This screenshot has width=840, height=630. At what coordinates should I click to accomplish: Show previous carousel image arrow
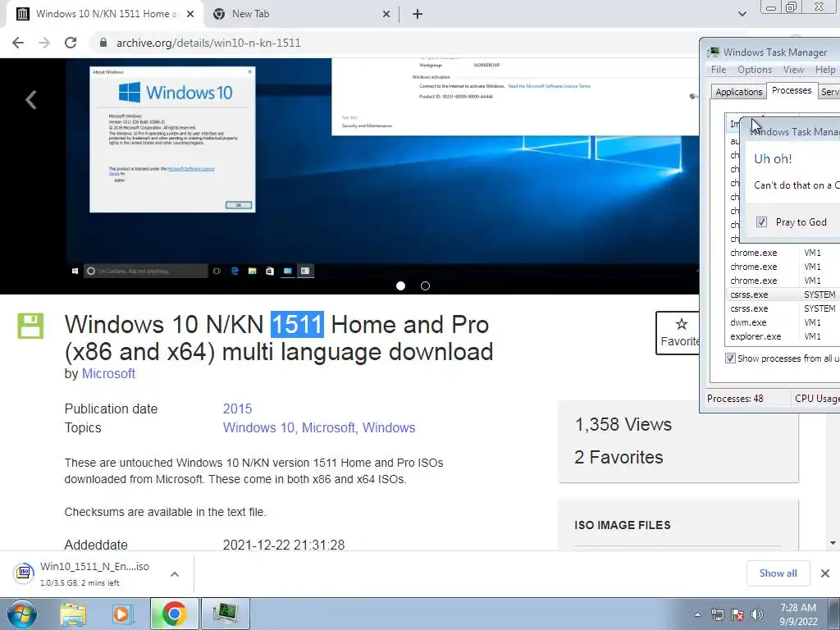click(31, 99)
